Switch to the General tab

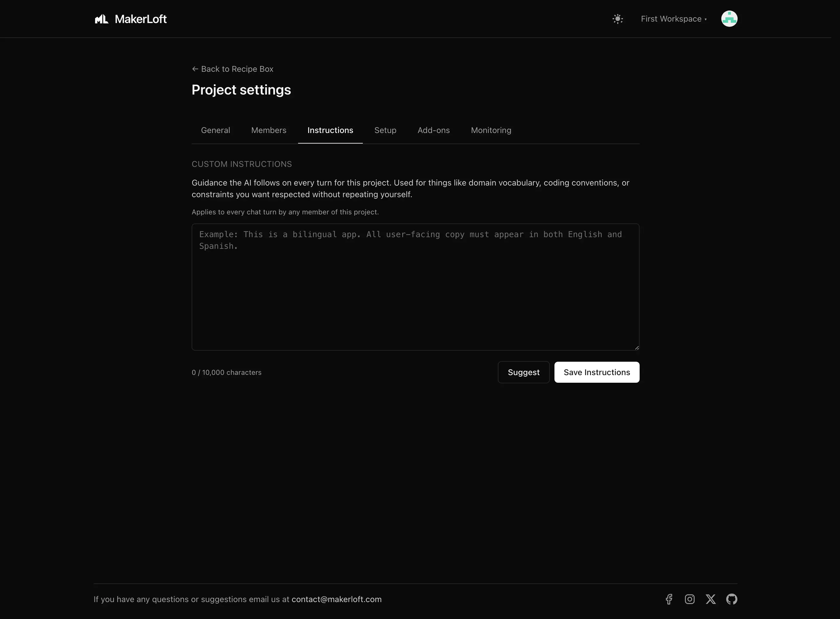[x=216, y=130]
